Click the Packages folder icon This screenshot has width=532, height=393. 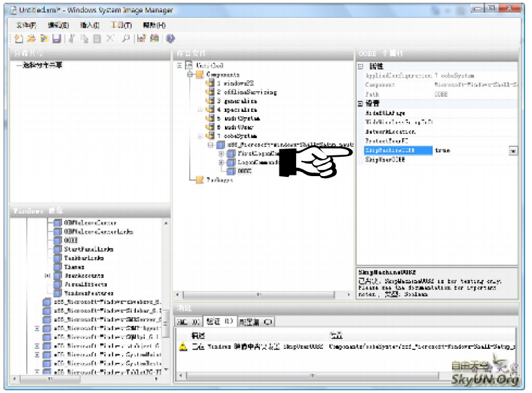click(200, 180)
